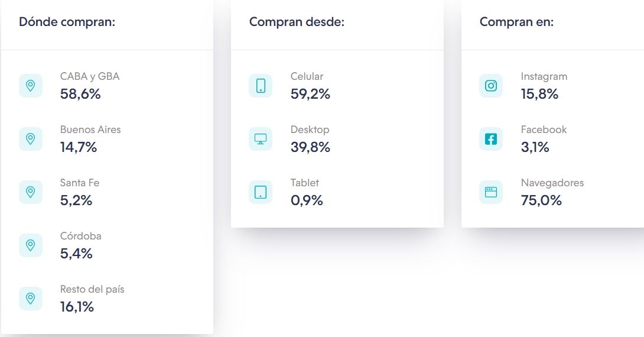This screenshot has height=337, width=644.
Task: Click the 58,6% value for CABA y GBA
Action: pyautogui.click(x=80, y=94)
